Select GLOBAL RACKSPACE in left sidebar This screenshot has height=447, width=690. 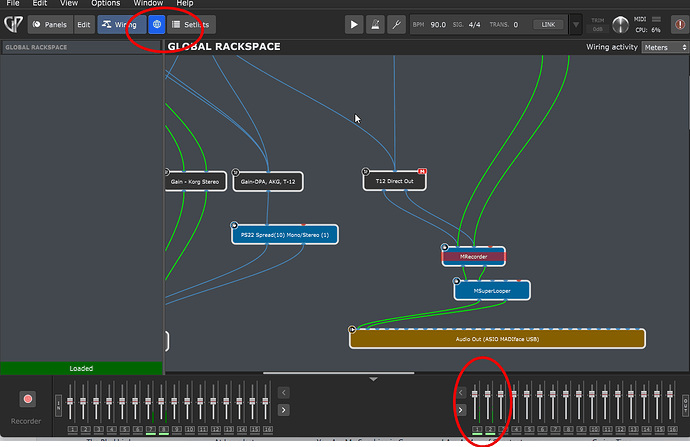click(x=81, y=47)
